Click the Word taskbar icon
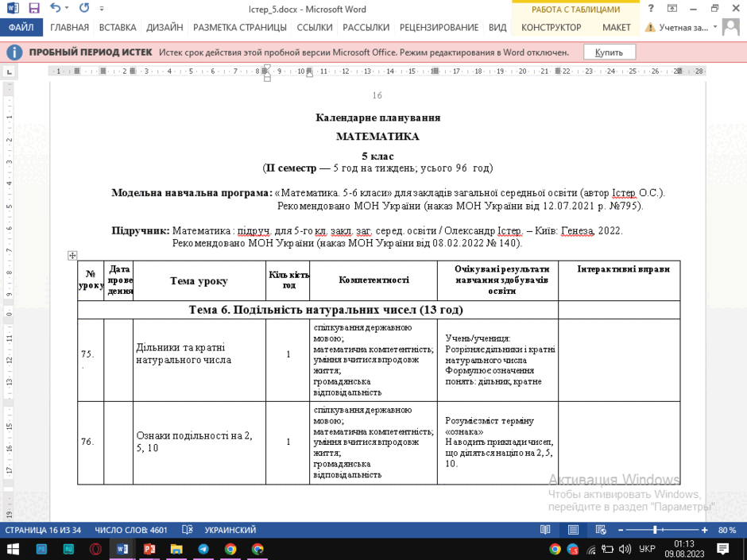Screen dimensions: 747x560 (122, 549)
